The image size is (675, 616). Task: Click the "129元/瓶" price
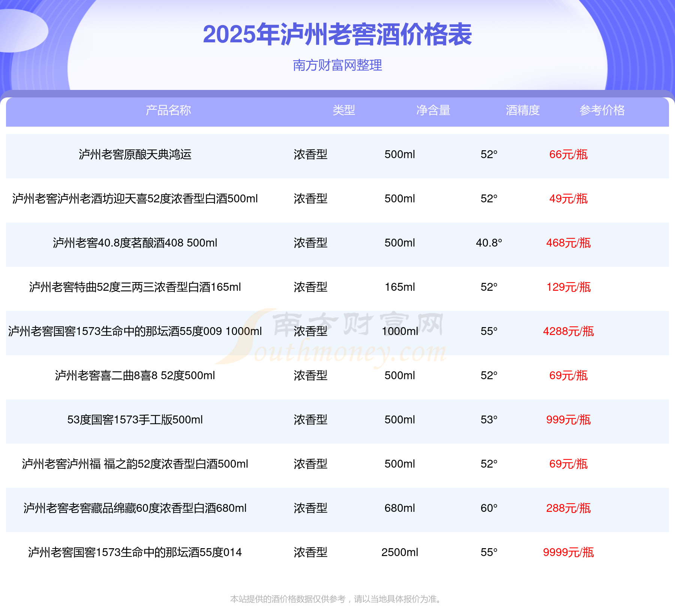(568, 287)
